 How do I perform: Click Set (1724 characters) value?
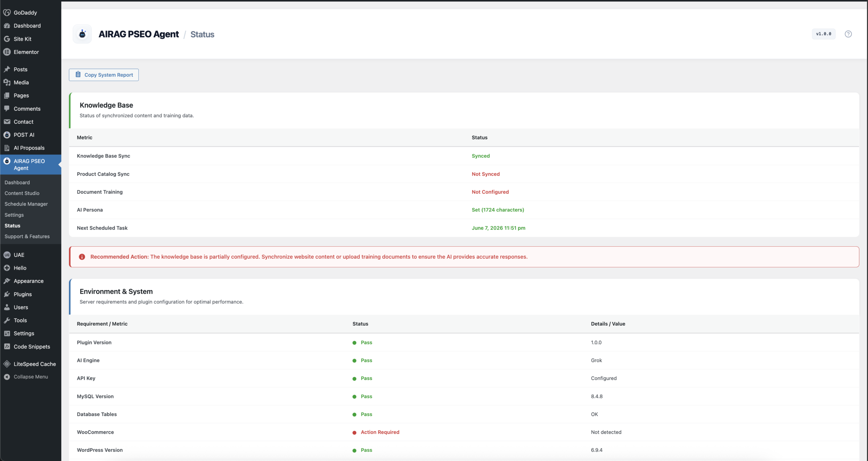pyautogui.click(x=498, y=210)
